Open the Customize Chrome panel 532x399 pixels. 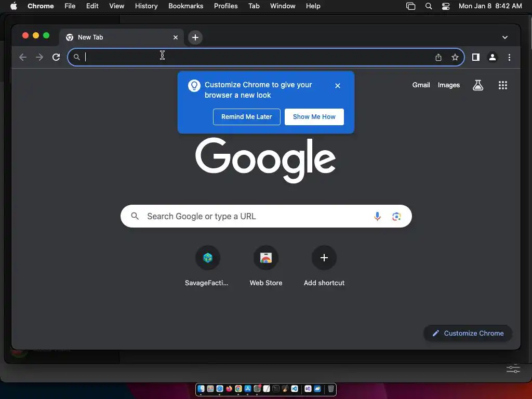point(468,333)
